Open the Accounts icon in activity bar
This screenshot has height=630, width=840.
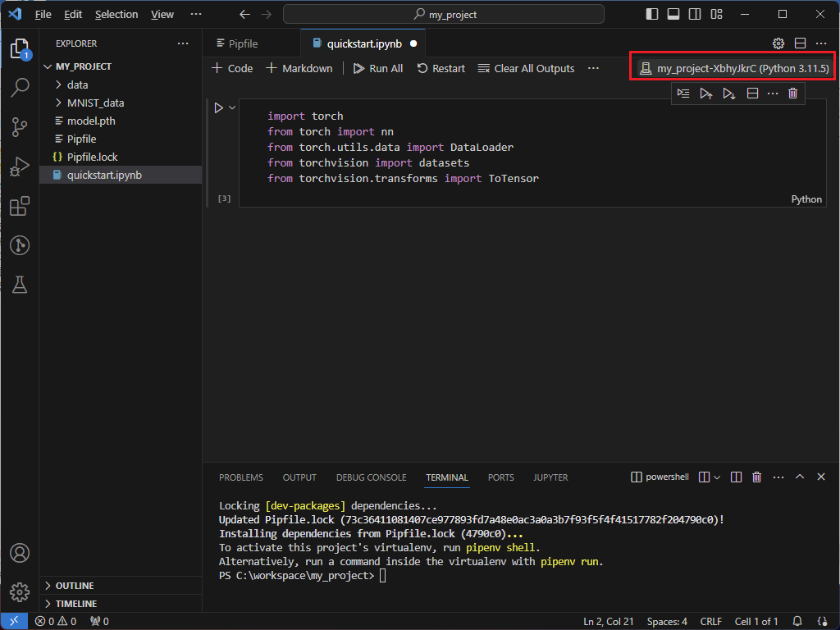point(20,553)
